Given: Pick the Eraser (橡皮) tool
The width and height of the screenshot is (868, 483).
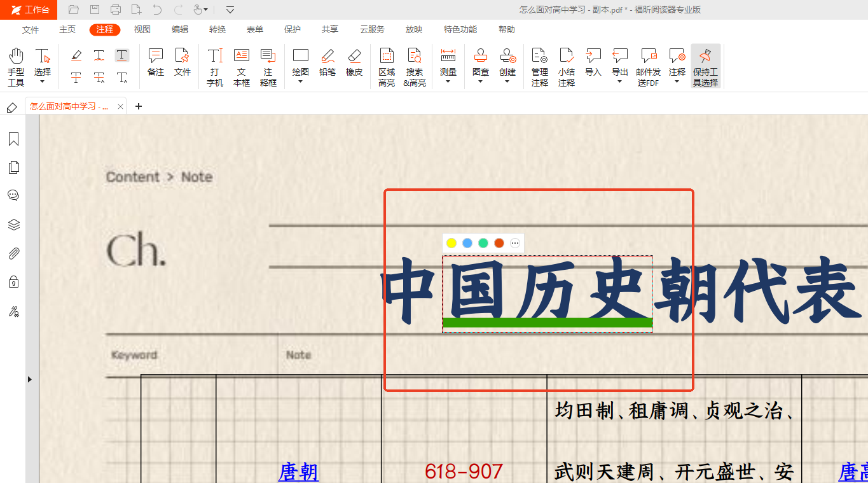Looking at the screenshot, I should click(354, 62).
